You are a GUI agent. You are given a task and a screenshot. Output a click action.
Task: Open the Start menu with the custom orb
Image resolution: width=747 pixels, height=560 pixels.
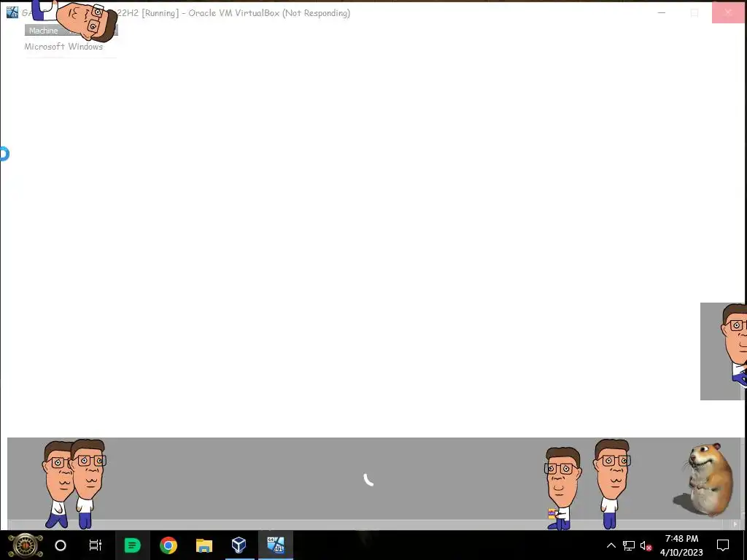tap(26, 545)
